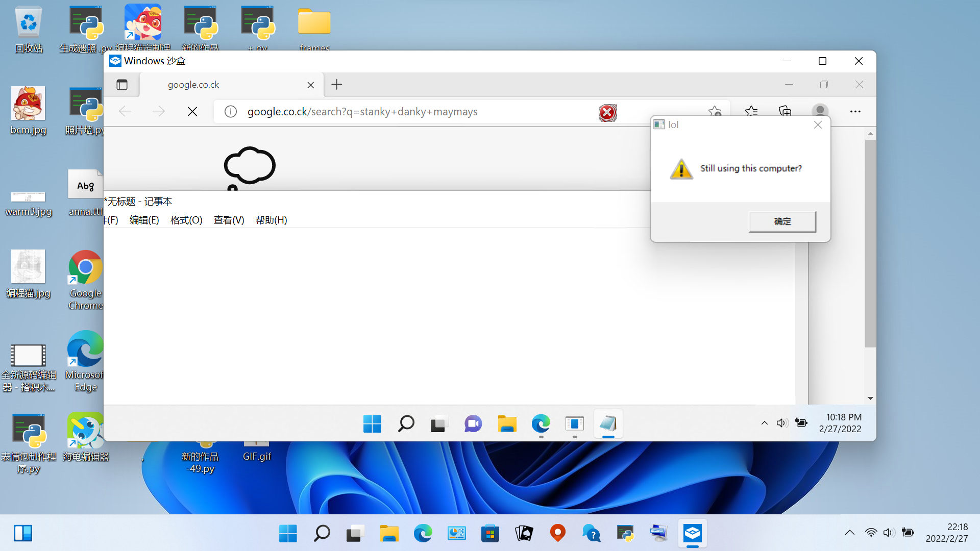Image resolution: width=980 pixels, height=551 pixels.
Task: Open Search on the sandbox taskbar
Action: click(406, 423)
